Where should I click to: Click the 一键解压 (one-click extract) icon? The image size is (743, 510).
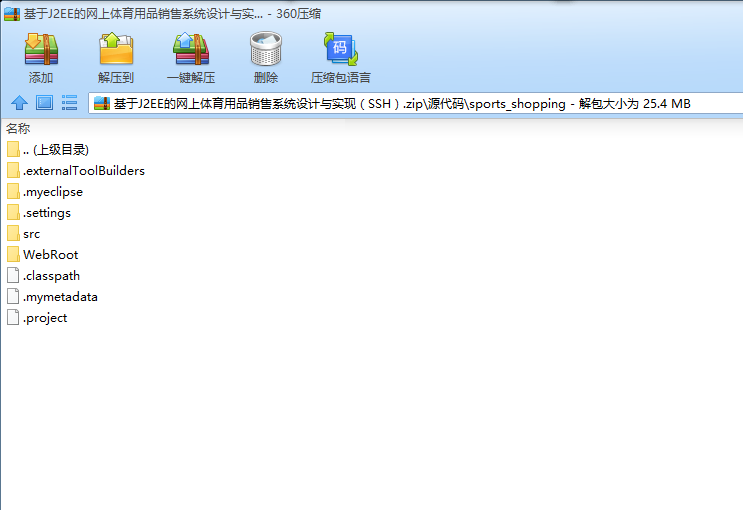click(191, 49)
